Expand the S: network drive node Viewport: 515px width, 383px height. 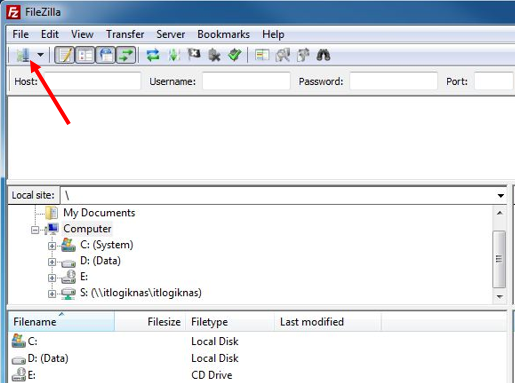tap(52, 294)
